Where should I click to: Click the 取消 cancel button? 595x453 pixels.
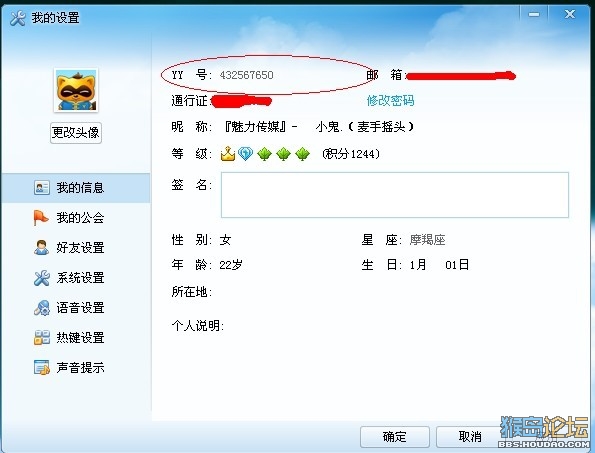[x=470, y=437]
